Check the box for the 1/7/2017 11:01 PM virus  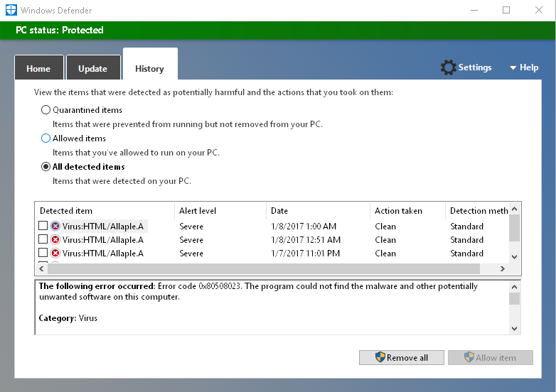click(x=43, y=253)
